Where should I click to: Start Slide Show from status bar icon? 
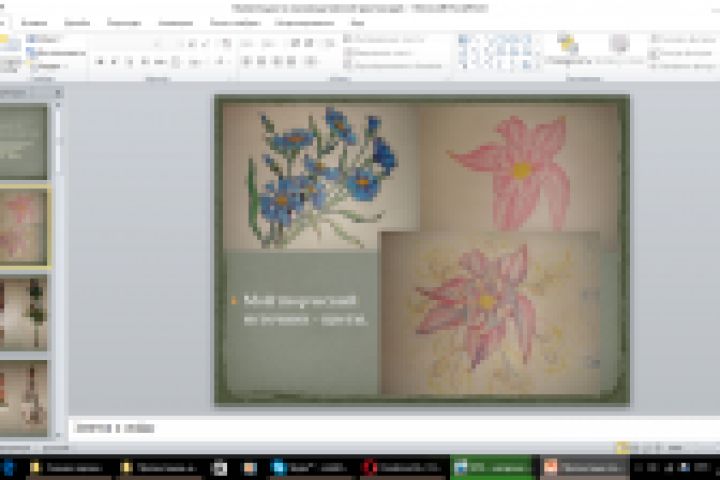[658, 448]
